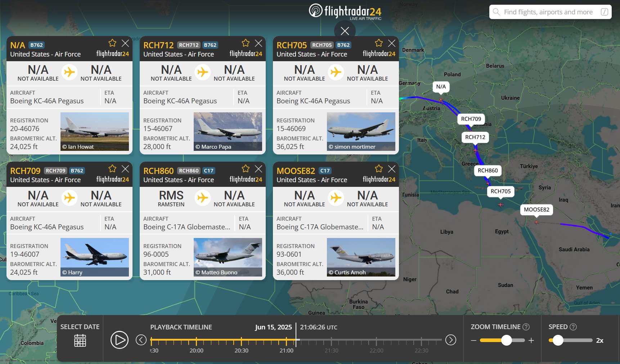Decrease the timeline zoom with minus
This screenshot has width=620, height=364.
(473, 341)
